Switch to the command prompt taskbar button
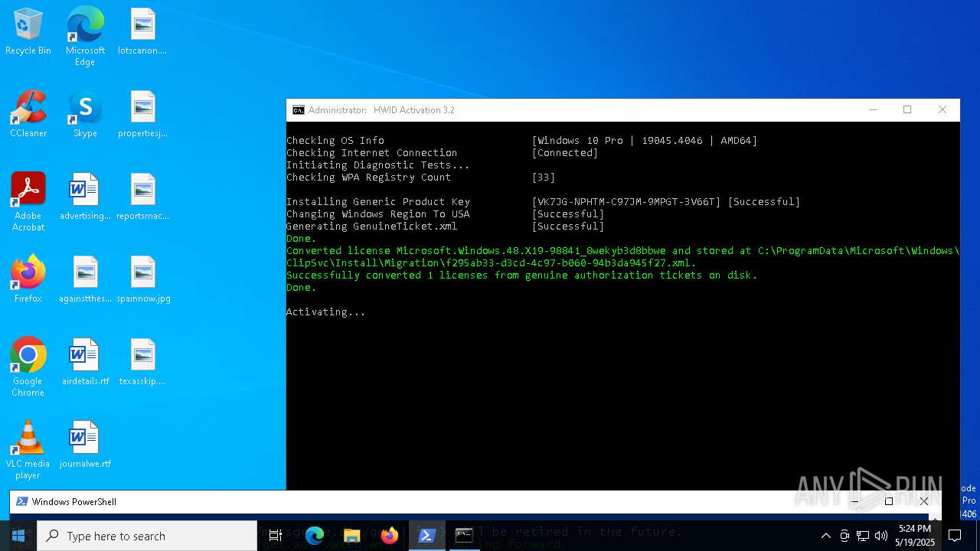980x551 pixels. [x=464, y=536]
